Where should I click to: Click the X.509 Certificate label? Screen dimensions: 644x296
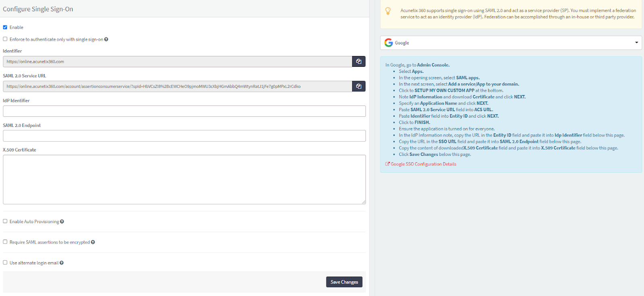click(x=19, y=150)
